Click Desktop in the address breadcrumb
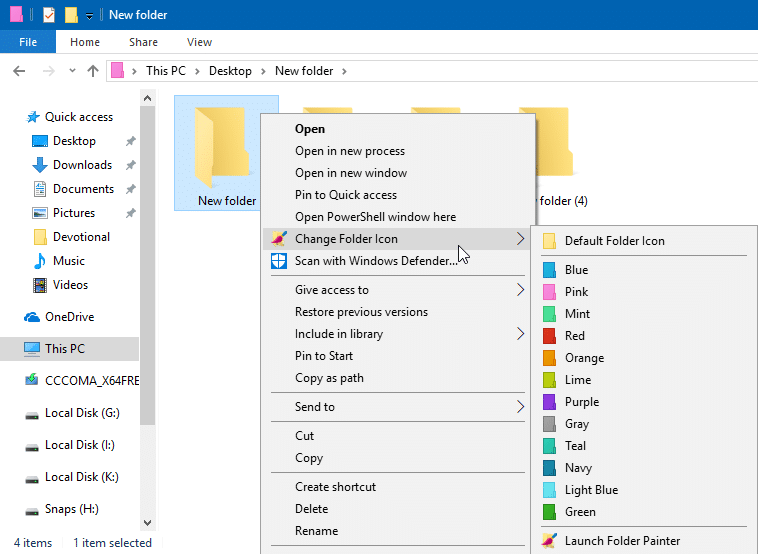Viewport: 758px width, 554px height. pyautogui.click(x=230, y=71)
